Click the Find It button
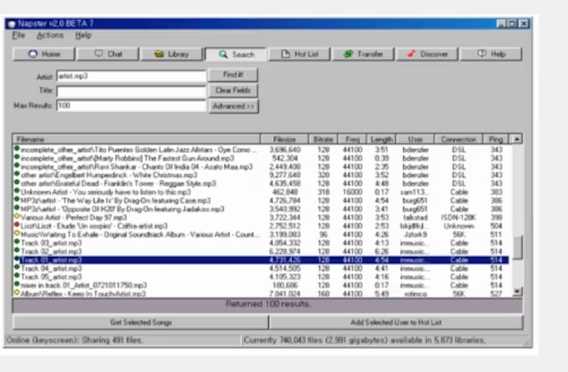This screenshot has height=372, width=568. point(233,75)
